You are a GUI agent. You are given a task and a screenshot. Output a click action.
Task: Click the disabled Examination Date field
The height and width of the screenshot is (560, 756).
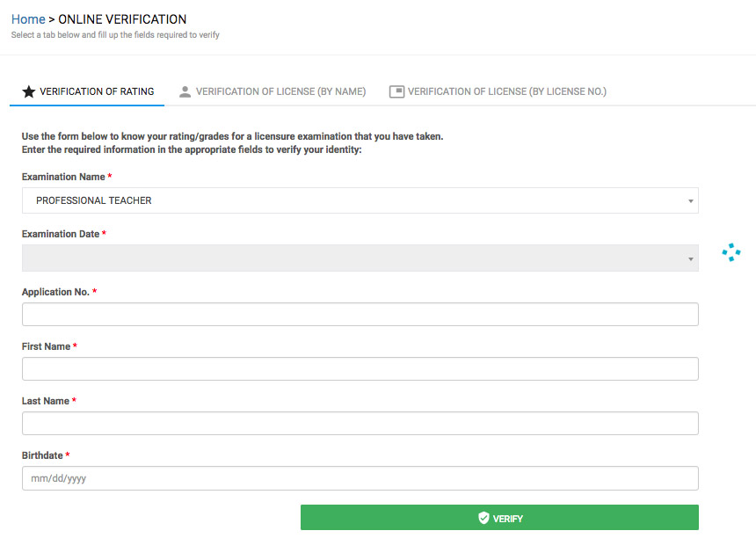coord(360,258)
